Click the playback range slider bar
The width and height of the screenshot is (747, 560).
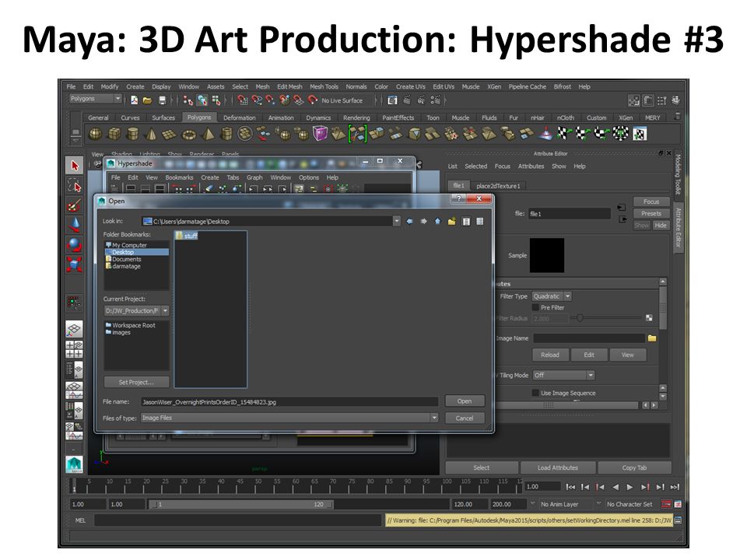[240, 504]
